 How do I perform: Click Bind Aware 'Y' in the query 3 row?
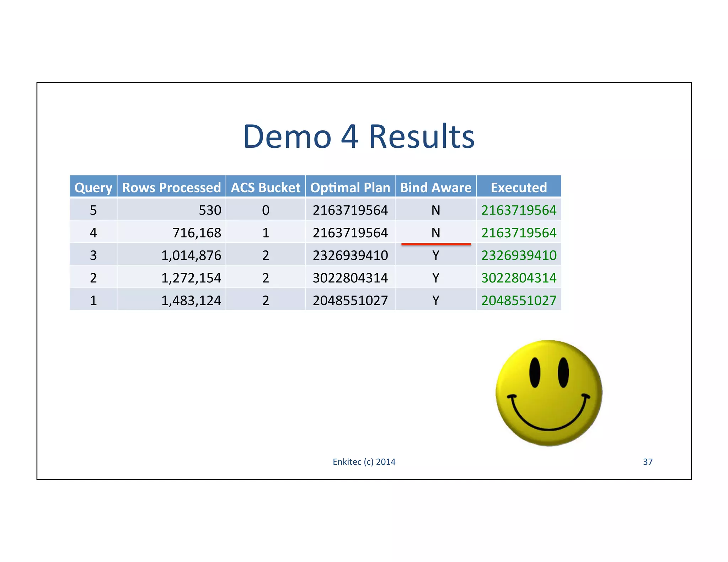click(436, 255)
